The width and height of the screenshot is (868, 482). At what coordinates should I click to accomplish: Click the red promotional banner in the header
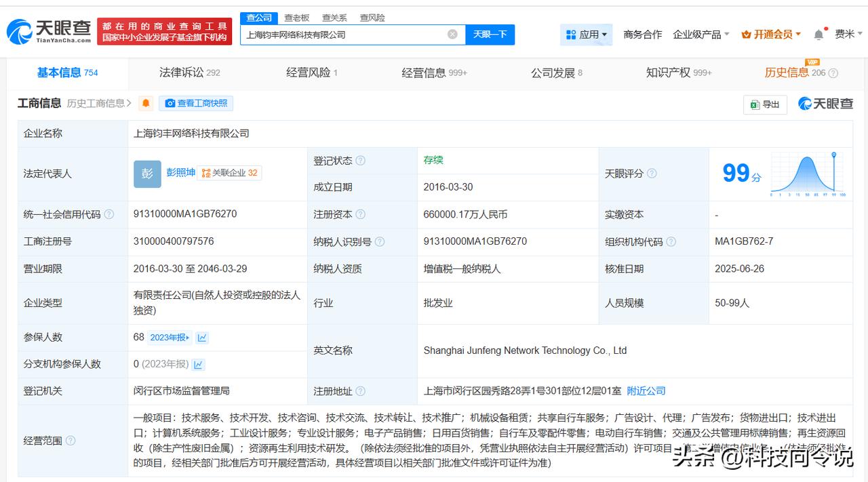[x=165, y=31]
